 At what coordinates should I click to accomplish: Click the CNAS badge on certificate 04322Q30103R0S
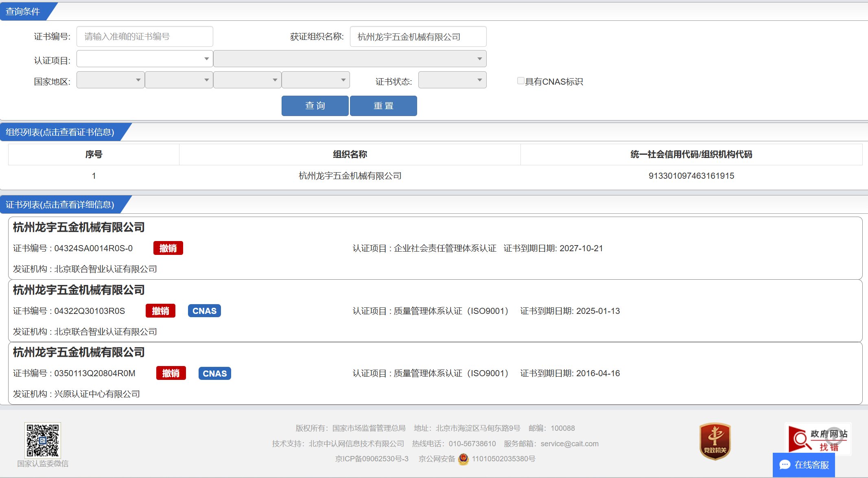tap(204, 311)
